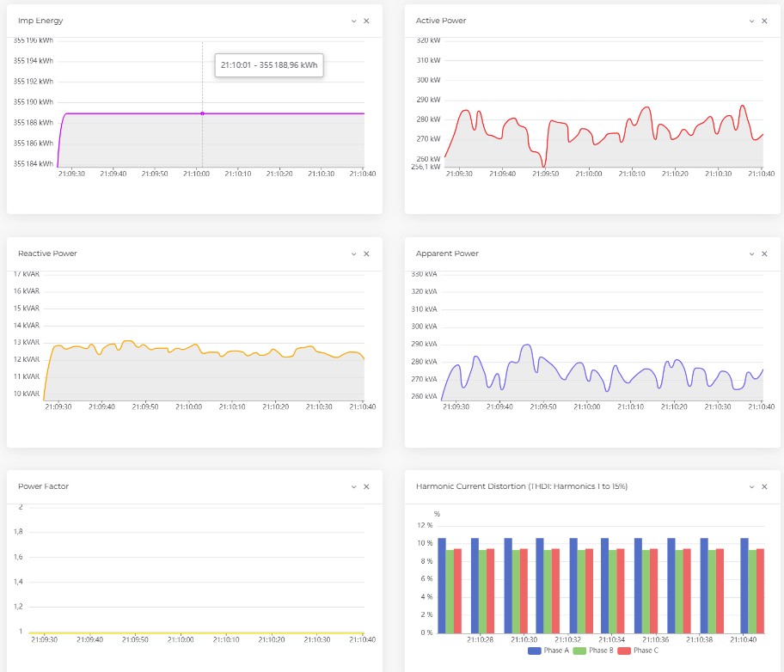Viewport: 784px width, 672px height.
Task: Close the Harmonic Current Distortion panel
Action: (764, 486)
